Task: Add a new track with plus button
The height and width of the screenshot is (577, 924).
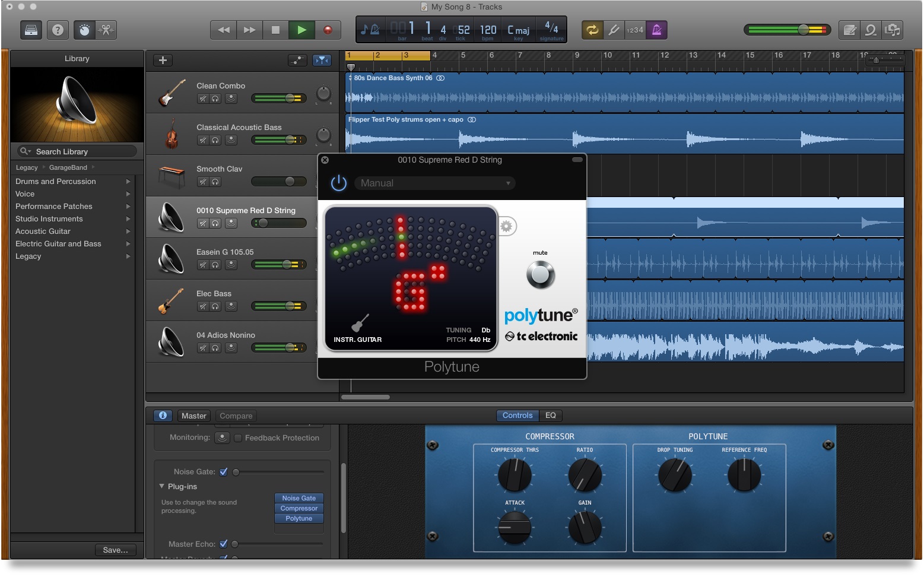Action: click(163, 60)
